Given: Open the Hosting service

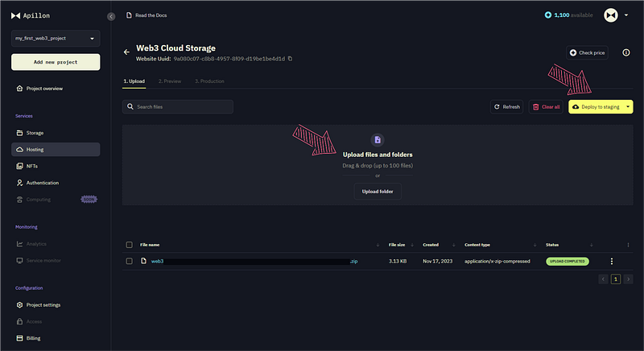Looking at the screenshot, I should click(x=56, y=150).
